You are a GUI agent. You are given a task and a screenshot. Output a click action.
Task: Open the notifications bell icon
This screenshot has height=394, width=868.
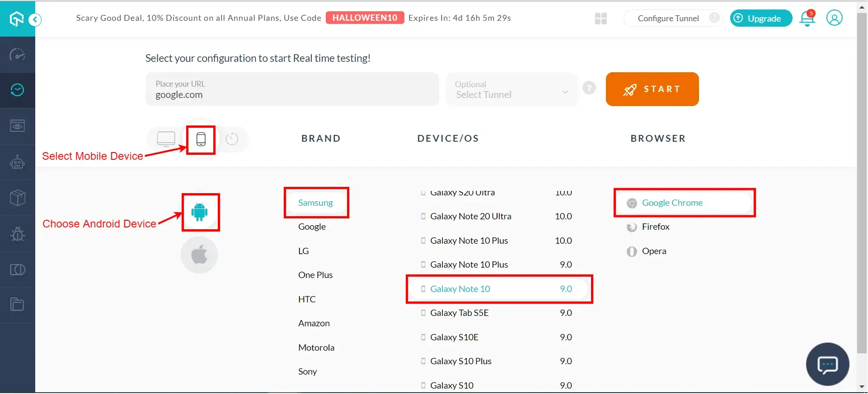pyautogui.click(x=807, y=19)
